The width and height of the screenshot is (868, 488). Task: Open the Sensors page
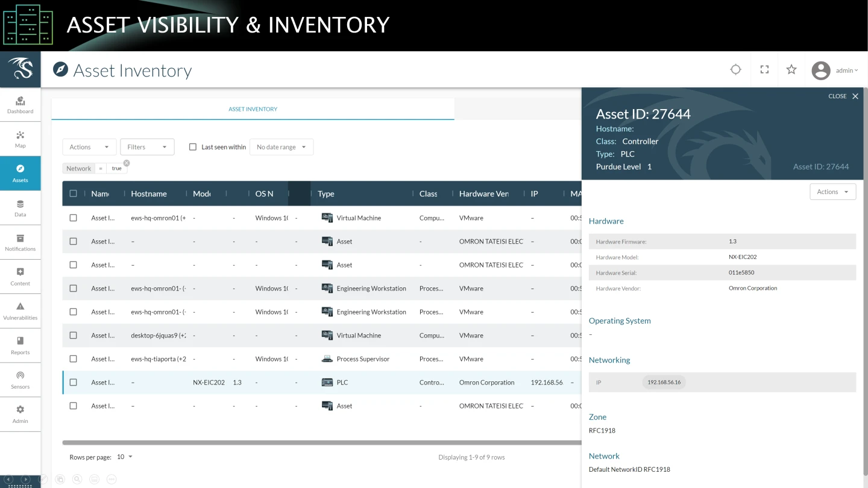coord(20,380)
